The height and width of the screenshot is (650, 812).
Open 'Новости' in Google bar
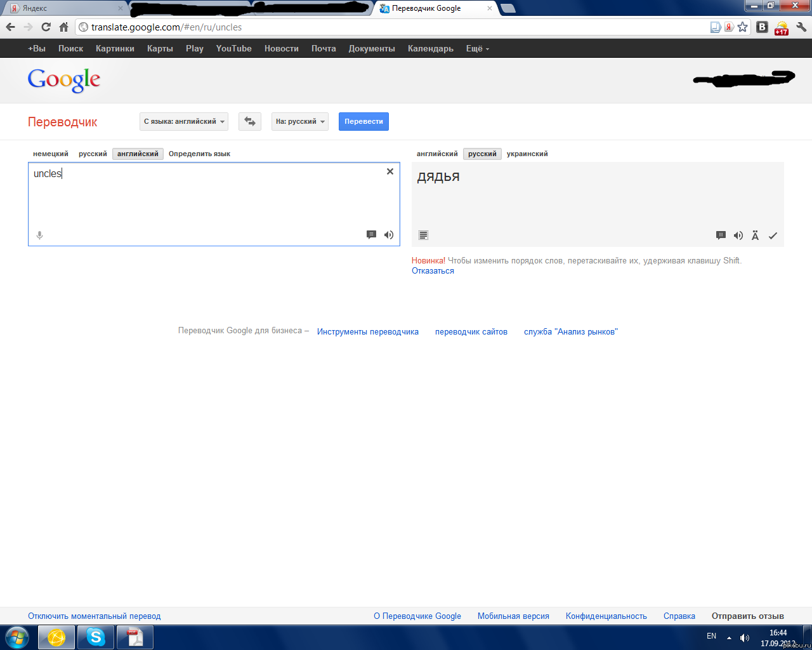click(282, 48)
